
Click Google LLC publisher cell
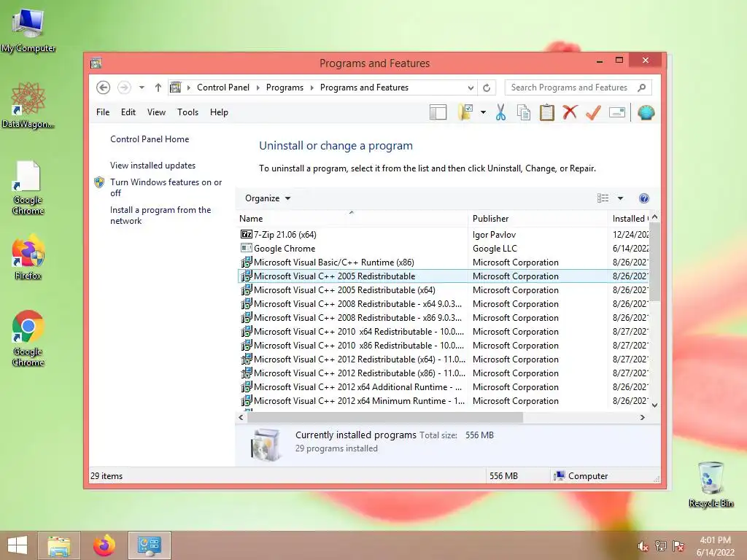pyautogui.click(x=495, y=249)
